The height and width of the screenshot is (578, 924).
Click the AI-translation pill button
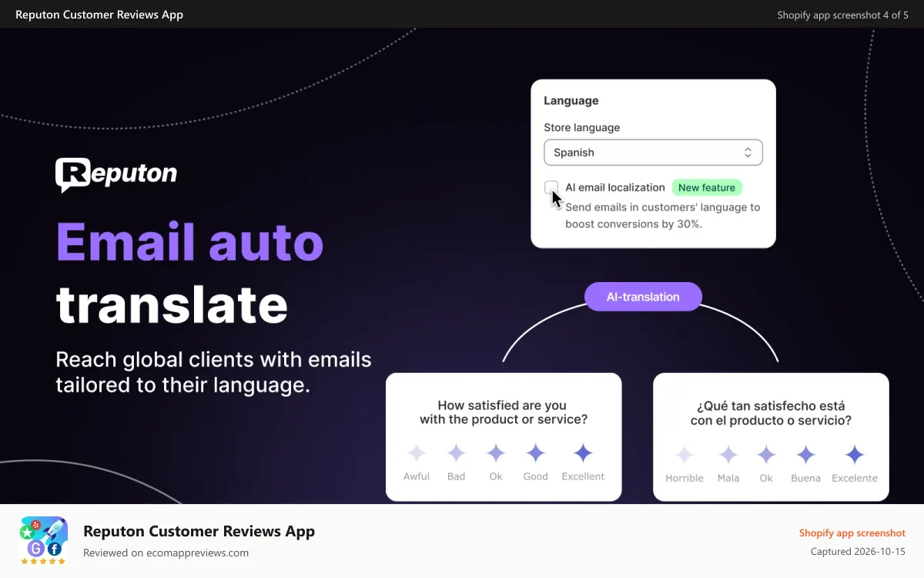[x=643, y=297]
